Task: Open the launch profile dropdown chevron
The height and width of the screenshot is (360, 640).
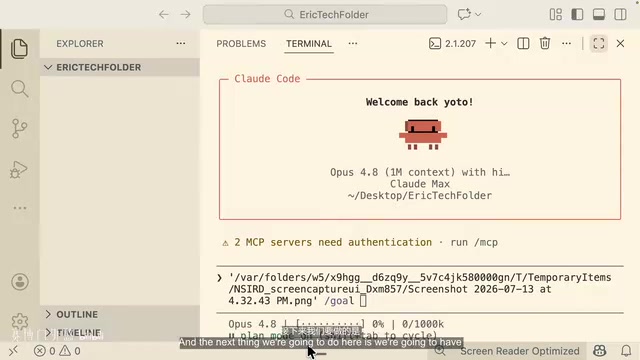Action: pos(504,44)
